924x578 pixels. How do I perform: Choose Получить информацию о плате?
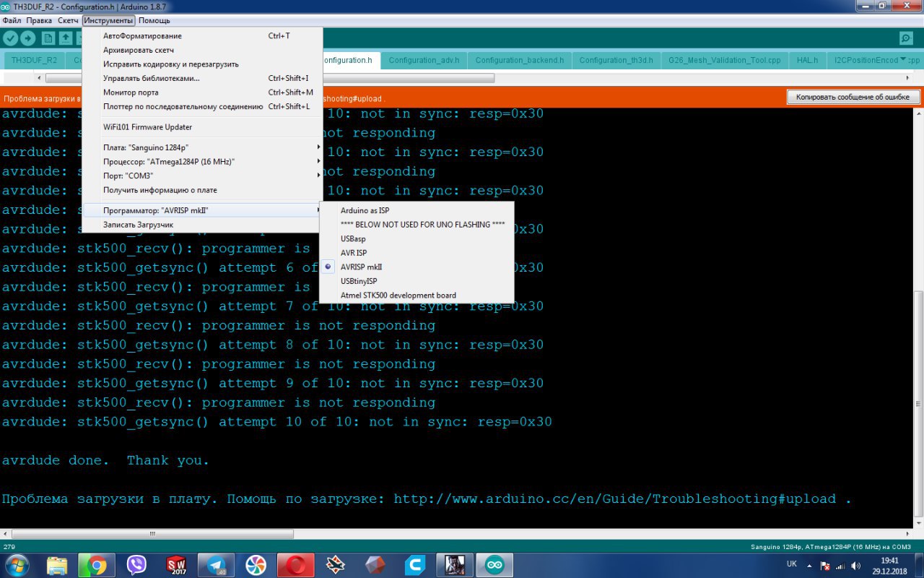[202, 190]
